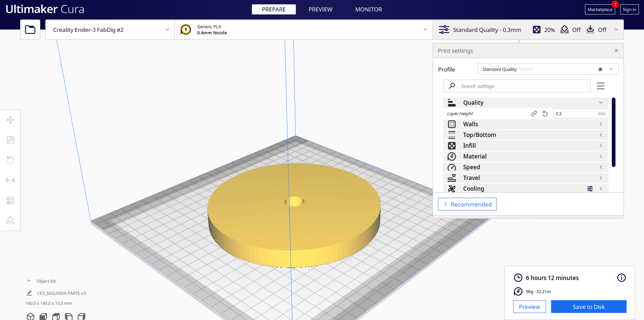
Task: Select the yellow disc model on build plate
Action: tap(293, 215)
